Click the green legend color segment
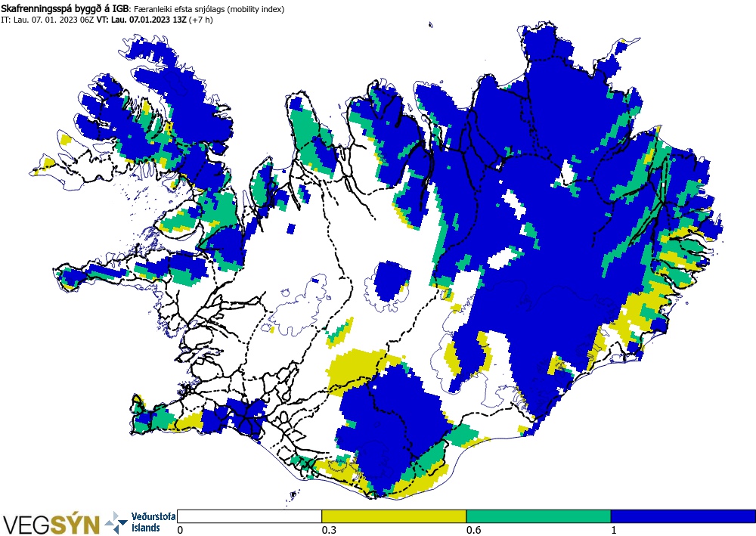756x536 pixels. click(x=538, y=516)
